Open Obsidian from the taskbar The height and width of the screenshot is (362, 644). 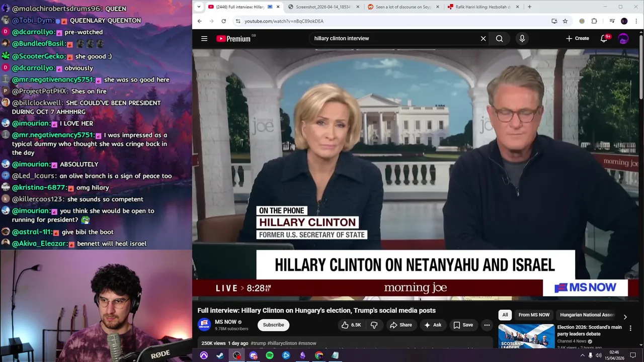302,355
